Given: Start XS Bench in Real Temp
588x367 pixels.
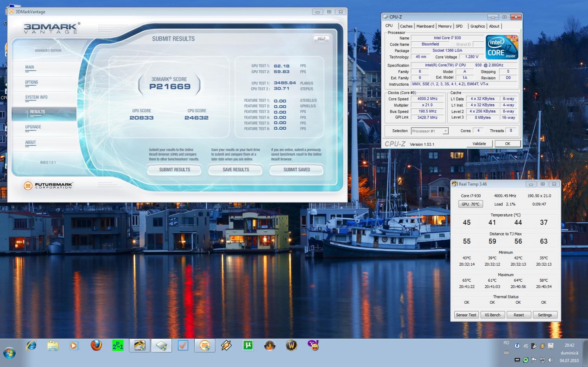Looking at the screenshot, I should (492, 315).
